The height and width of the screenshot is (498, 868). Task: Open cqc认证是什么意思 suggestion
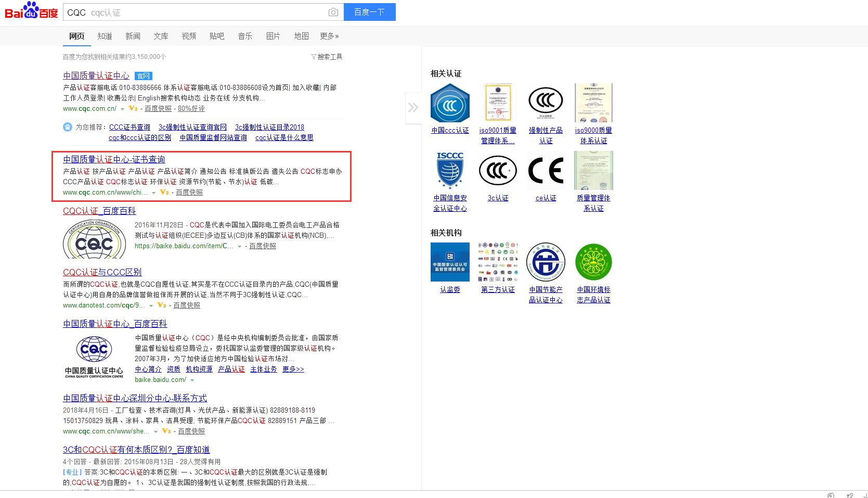point(284,137)
